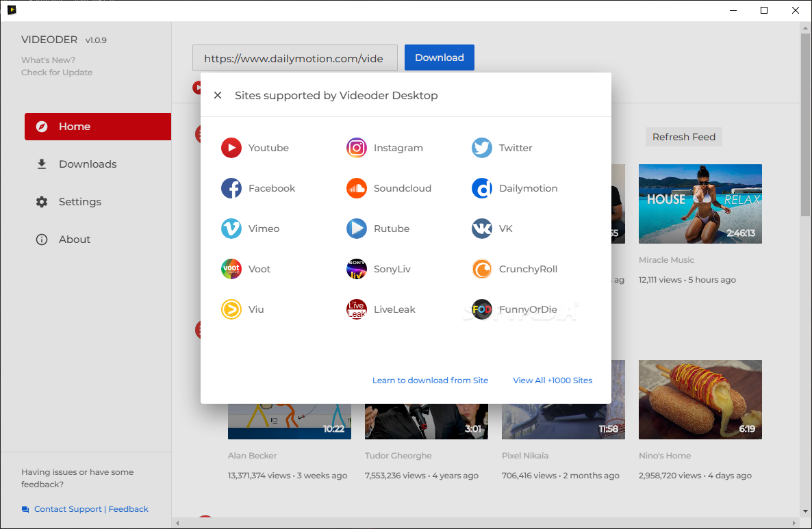Click the Settings gear icon
This screenshot has width=812, height=529.
point(42,202)
